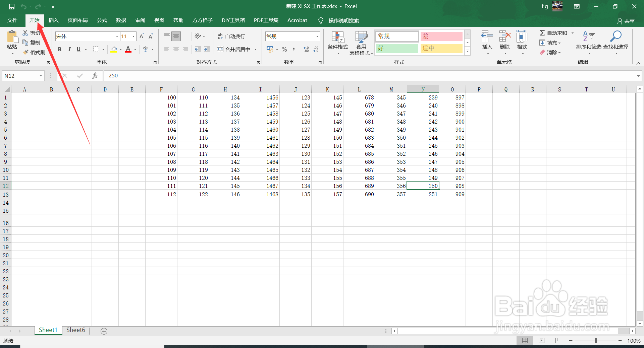This screenshot has width=644, height=348.
Task: Click the Format Painter brush
Action: pyautogui.click(x=25, y=52)
